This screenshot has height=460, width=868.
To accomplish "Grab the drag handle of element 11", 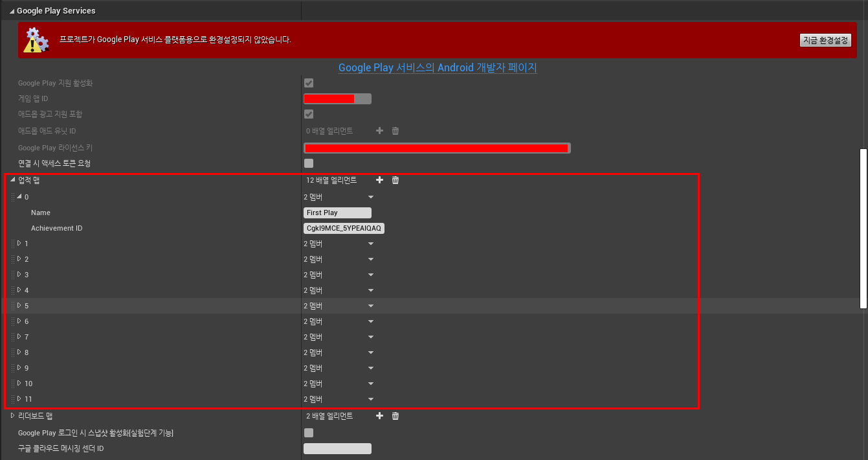I will [12, 399].
